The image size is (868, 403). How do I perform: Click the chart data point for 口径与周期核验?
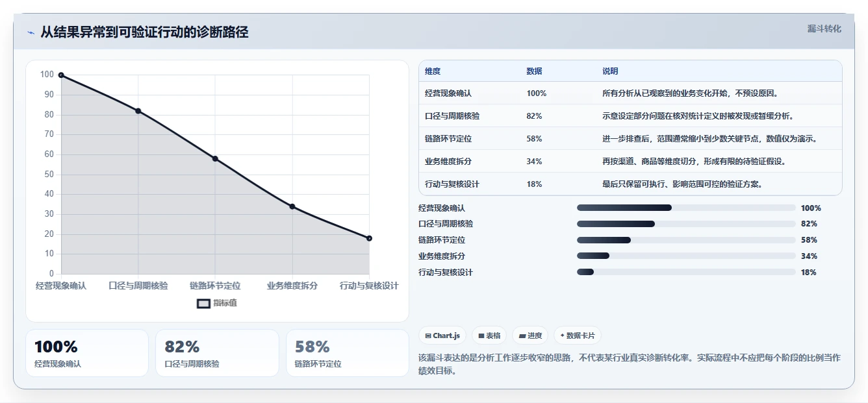[138, 111]
